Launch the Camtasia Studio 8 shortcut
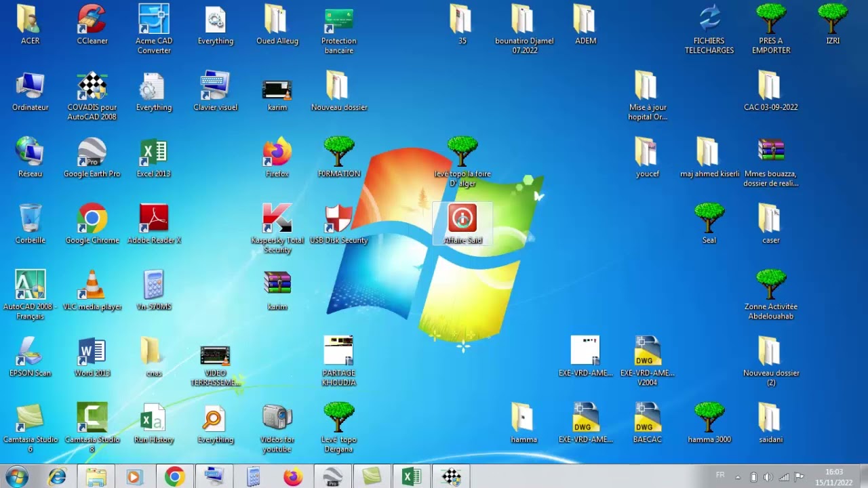The image size is (868, 488). [x=92, y=428]
